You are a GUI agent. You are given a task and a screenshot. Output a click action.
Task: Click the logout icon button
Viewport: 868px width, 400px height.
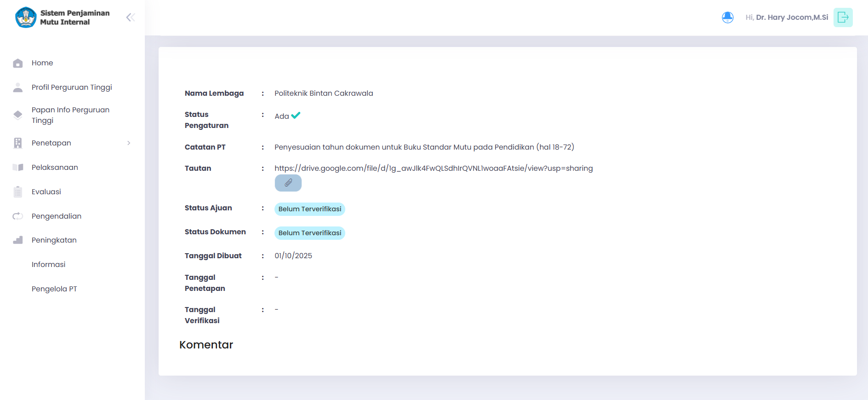(843, 17)
